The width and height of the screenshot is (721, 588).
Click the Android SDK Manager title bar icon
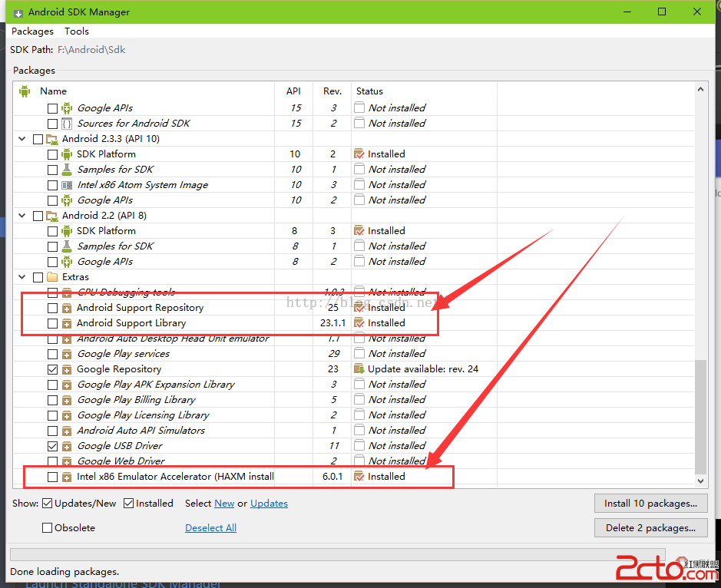(x=18, y=12)
